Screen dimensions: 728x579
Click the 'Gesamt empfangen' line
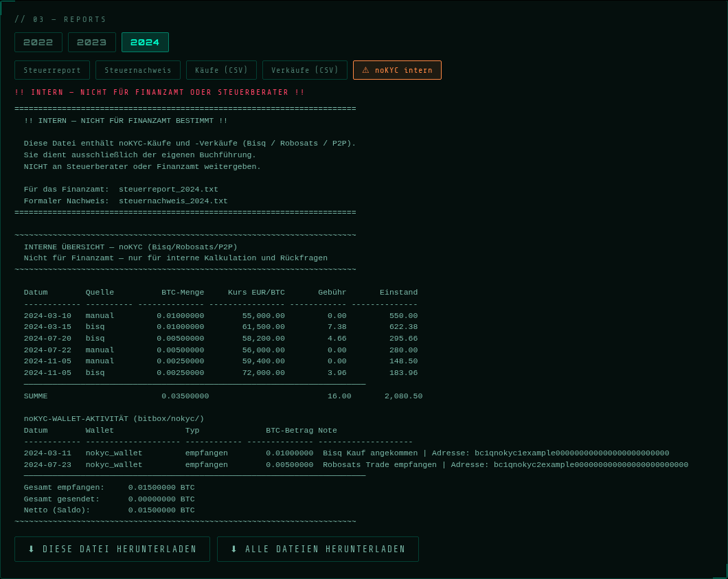tap(109, 488)
